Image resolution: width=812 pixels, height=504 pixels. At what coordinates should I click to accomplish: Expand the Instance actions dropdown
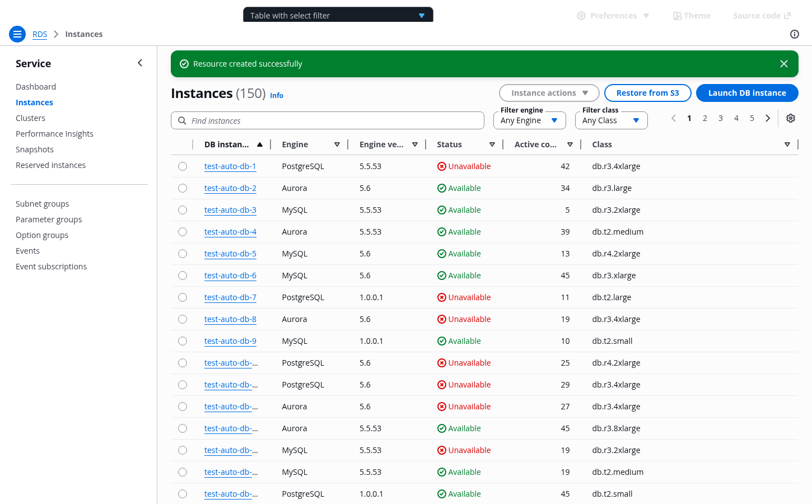point(549,93)
